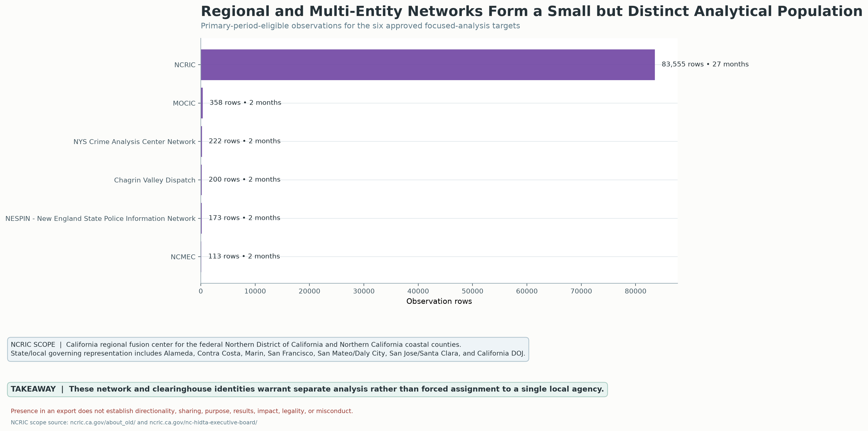Click the purple NCRIC bar
Image resolution: width=868 pixels, height=431 pixels.
click(428, 65)
